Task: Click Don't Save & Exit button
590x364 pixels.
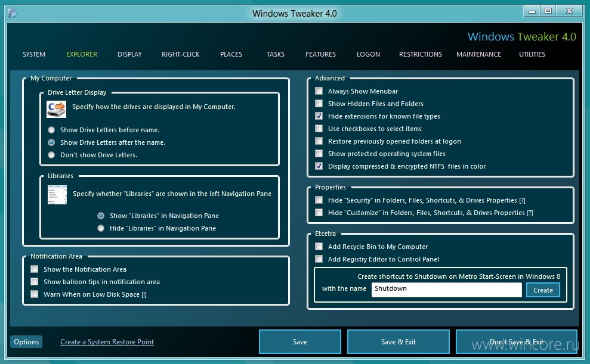Action: pyautogui.click(x=516, y=342)
